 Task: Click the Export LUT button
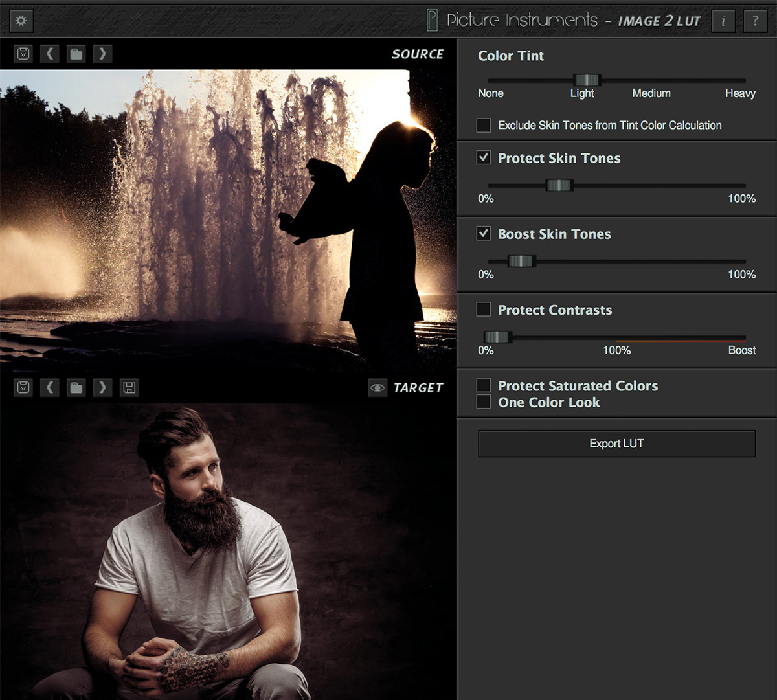pos(616,444)
